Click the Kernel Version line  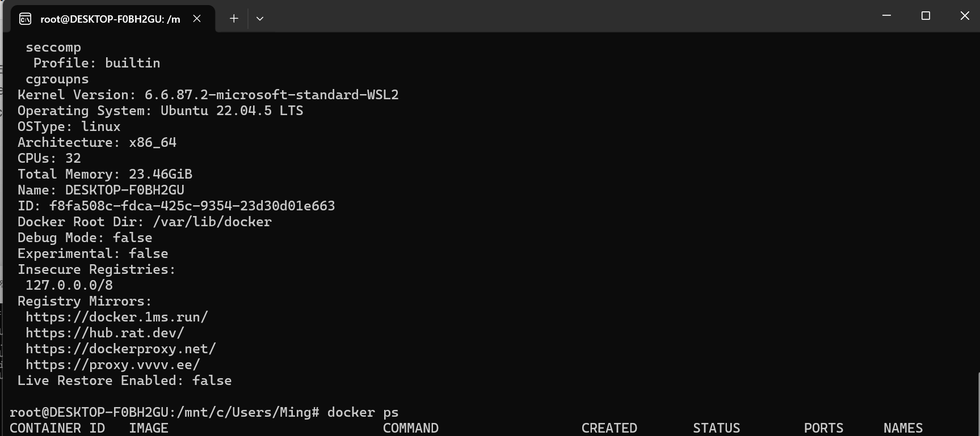(207, 95)
